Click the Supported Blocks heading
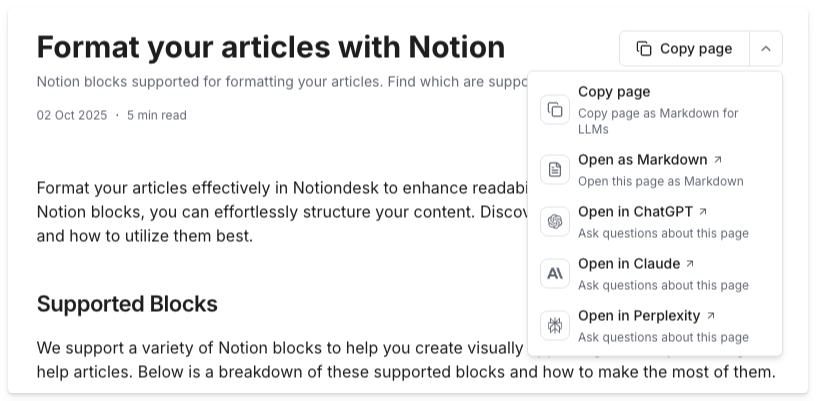This screenshot has width=816, height=401. [x=127, y=303]
